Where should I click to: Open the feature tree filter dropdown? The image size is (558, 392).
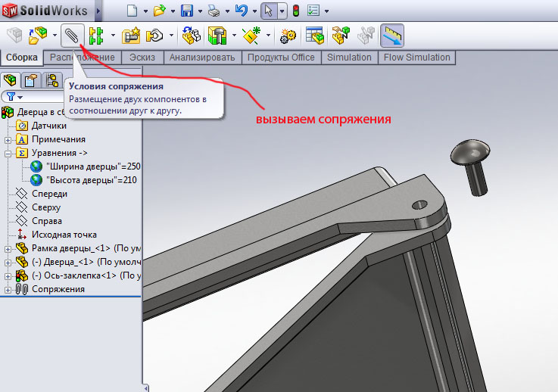14,97
